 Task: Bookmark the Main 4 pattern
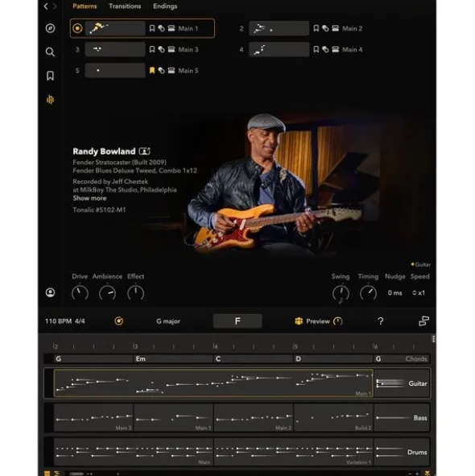[x=316, y=49]
